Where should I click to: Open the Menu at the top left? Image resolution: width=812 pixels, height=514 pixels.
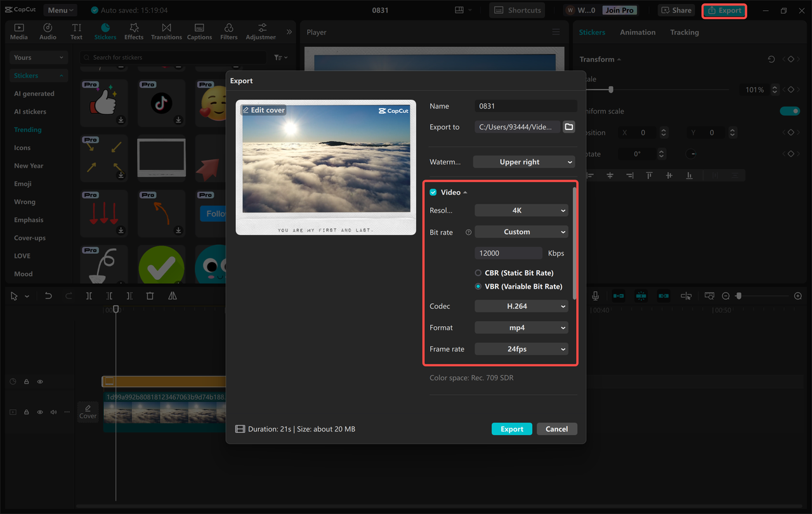click(60, 10)
